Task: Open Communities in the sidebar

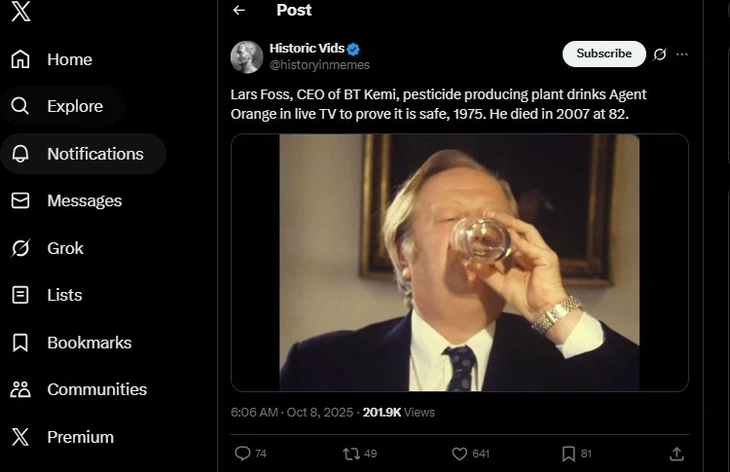Action: (96, 389)
